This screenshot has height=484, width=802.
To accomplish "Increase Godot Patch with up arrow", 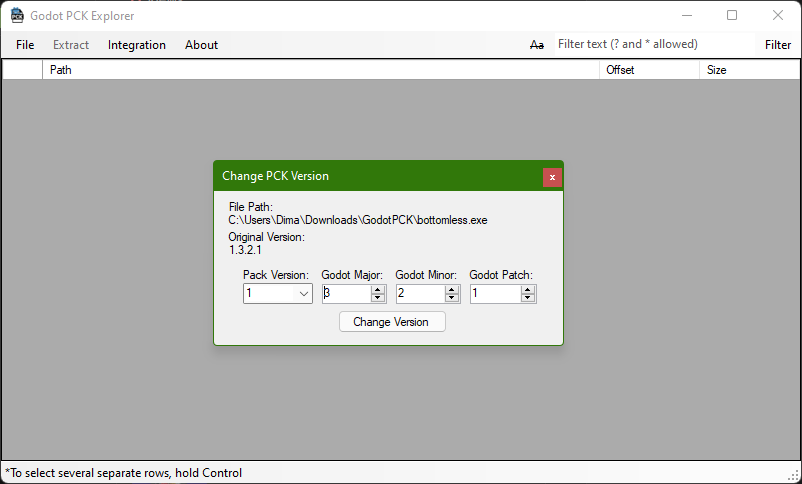I will 528,290.
